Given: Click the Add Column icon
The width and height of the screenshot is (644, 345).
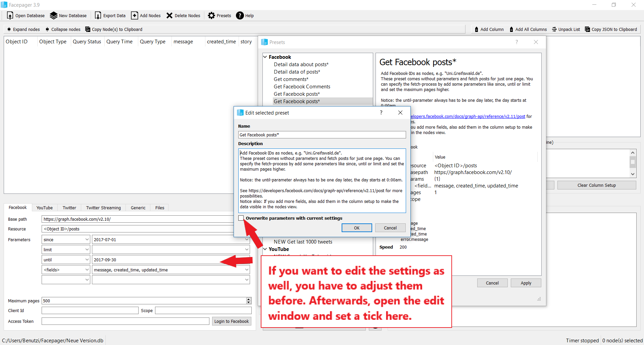Looking at the screenshot, I should point(477,29).
